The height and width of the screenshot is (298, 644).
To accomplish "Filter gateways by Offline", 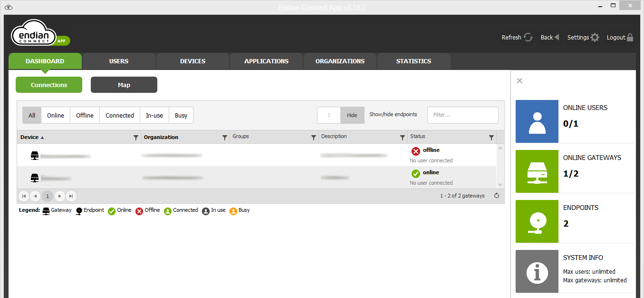I will click(x=85, y=115).
